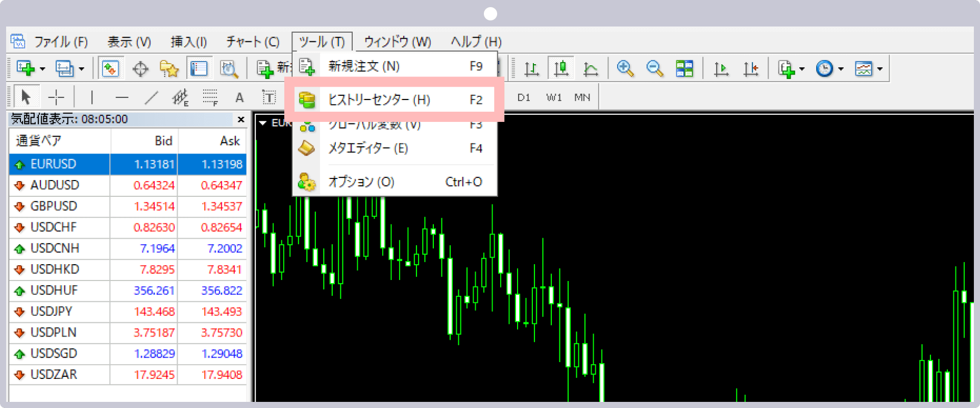Select the AUDUSD symbol row
This screenshot has width=980, height=408.
click(x=128, y=185)
